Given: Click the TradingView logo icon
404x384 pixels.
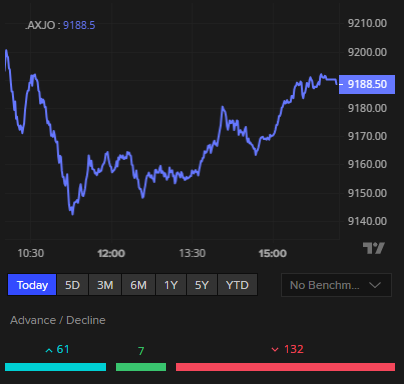Looking at the screenshot, I should pos(374,248).
